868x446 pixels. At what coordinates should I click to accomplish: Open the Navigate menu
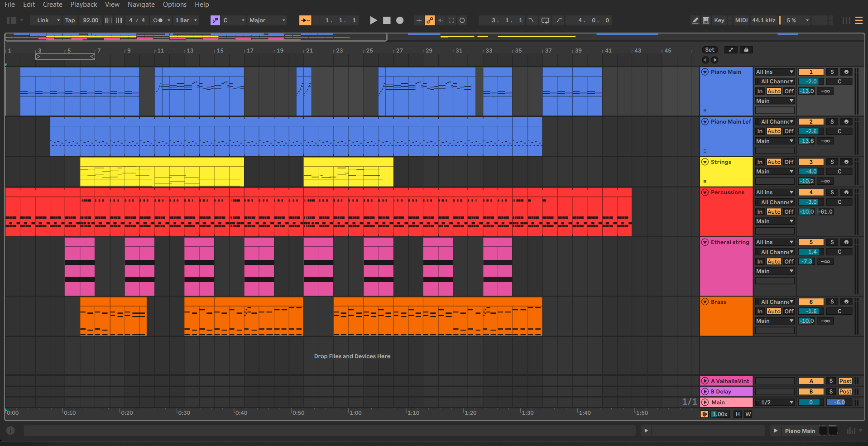coord(141,5)
